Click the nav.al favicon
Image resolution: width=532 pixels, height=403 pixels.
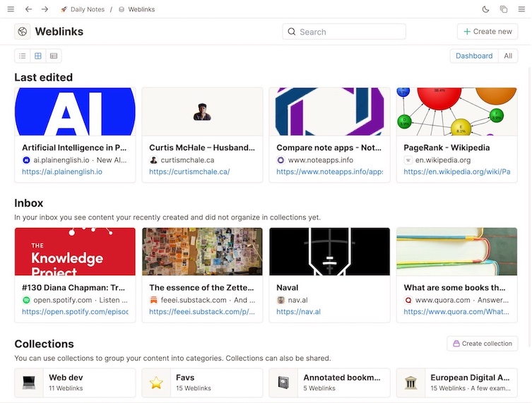[280, 300]
